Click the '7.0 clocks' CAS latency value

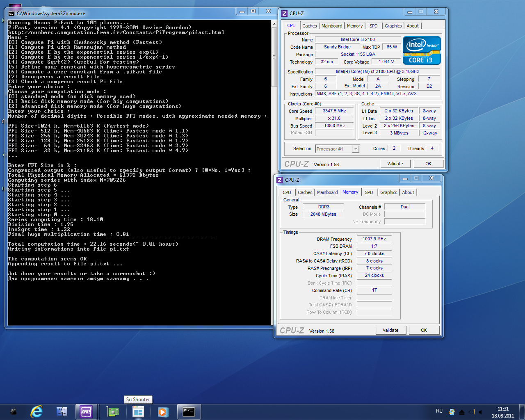click(374, 253)
